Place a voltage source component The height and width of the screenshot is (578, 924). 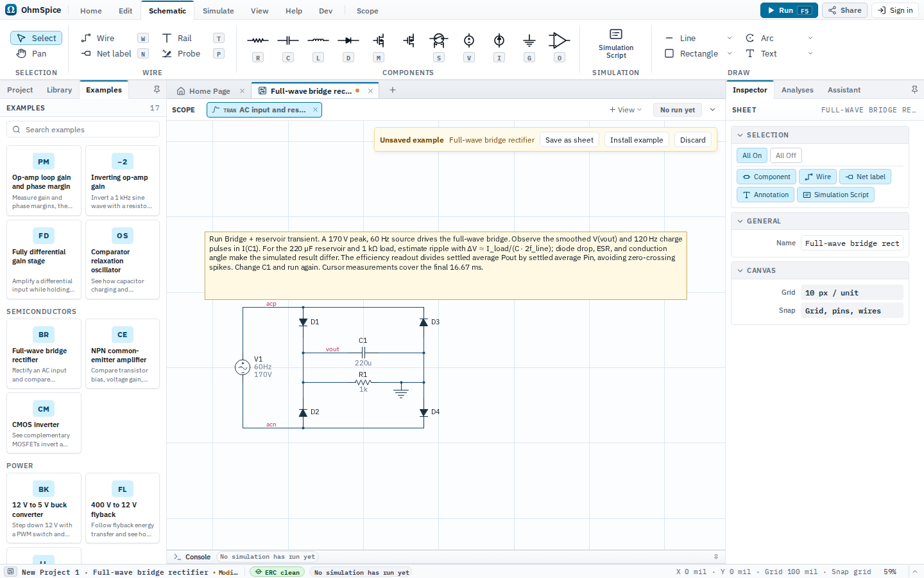coord(469,46)
